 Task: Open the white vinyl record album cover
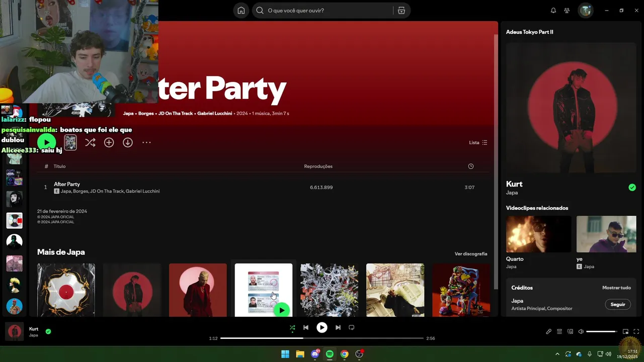pos(66,290)
